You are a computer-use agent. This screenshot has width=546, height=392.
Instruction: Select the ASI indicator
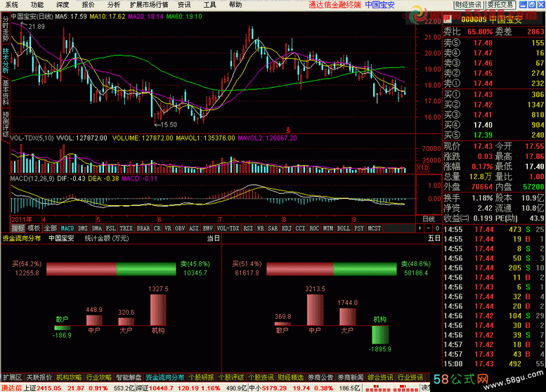[194, 228]
